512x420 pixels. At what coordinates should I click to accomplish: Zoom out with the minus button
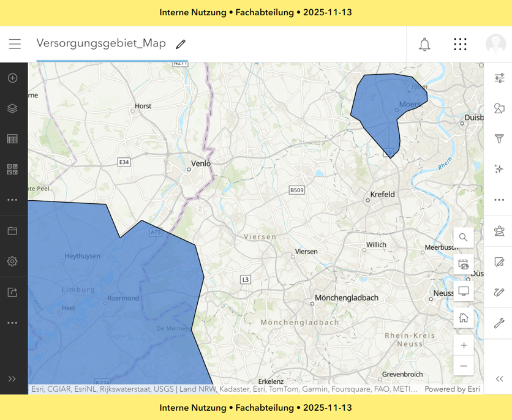tap(464, 366)
